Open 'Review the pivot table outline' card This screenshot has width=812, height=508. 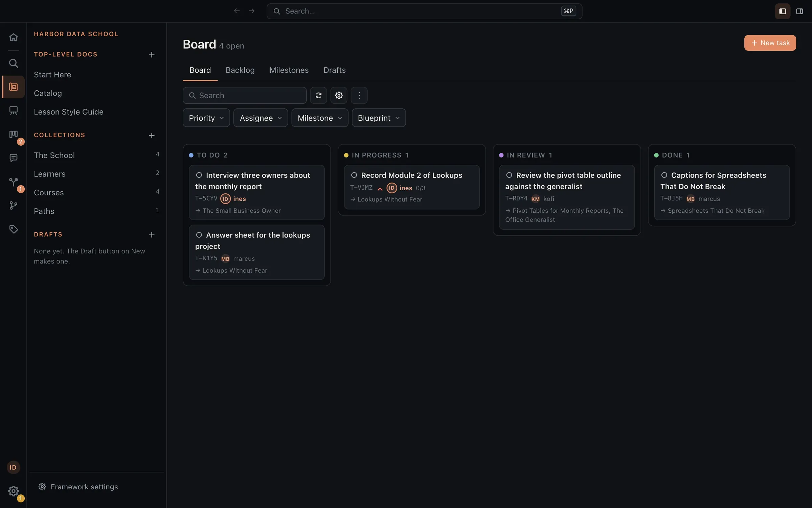tap(567, 197)
